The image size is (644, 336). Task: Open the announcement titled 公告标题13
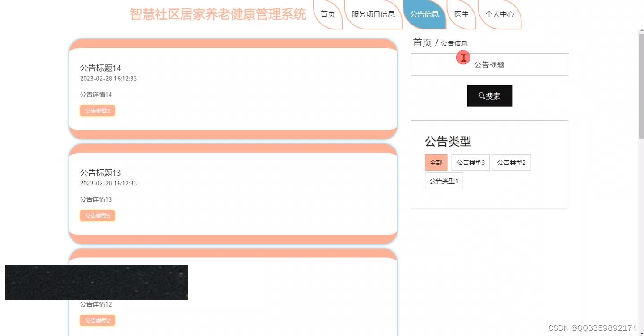(101, 173)
